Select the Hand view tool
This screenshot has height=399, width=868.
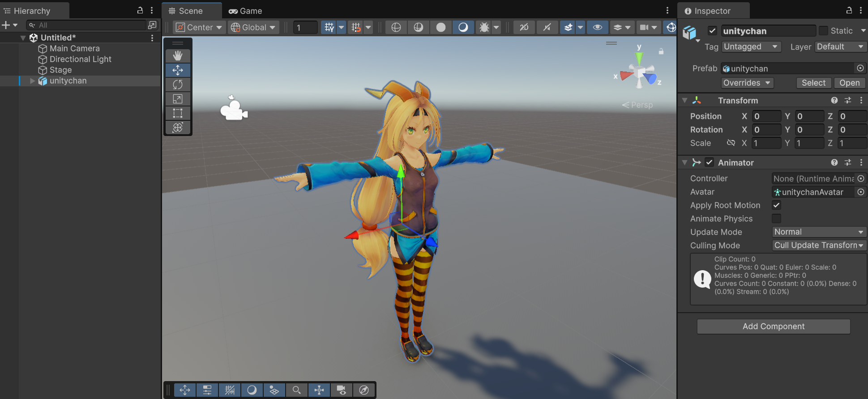point(178,56)
